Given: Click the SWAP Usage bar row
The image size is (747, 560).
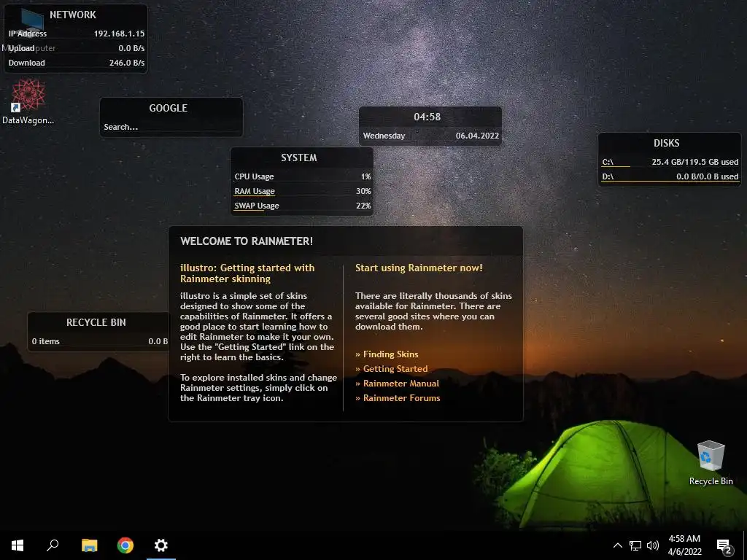Looking at the screenshot, I should 302,206.
